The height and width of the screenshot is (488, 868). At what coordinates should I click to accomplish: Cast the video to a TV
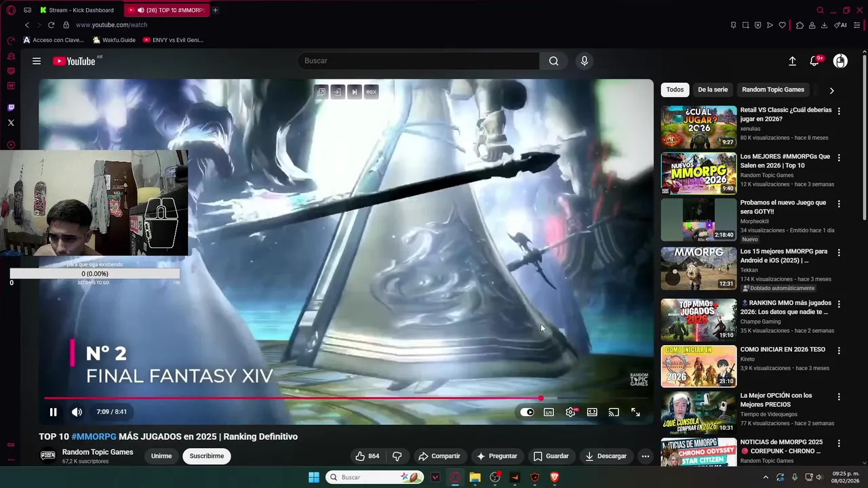[614, 412]
